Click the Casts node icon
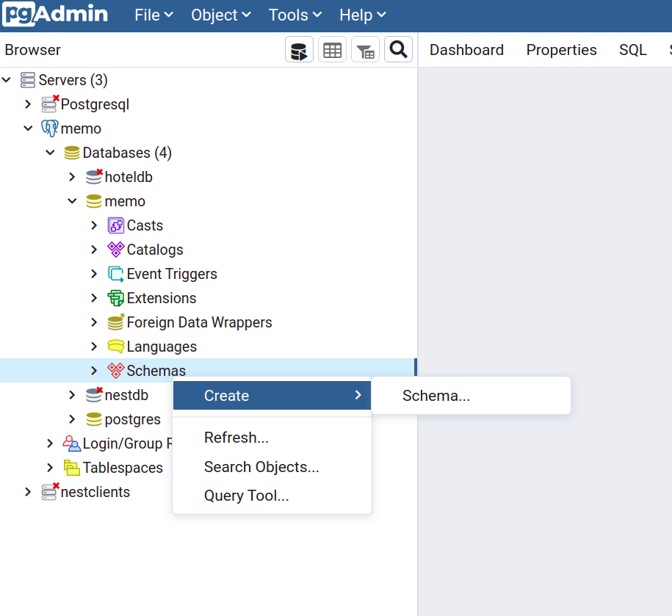The height and width of the screenshot is (616, 672). [x=115, y=225]
